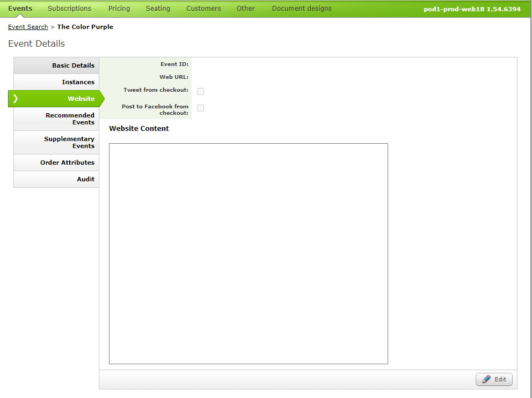Click The Color Purple breadcrumb text
Screen dimensions: 532x398
(x=85, y=27)
